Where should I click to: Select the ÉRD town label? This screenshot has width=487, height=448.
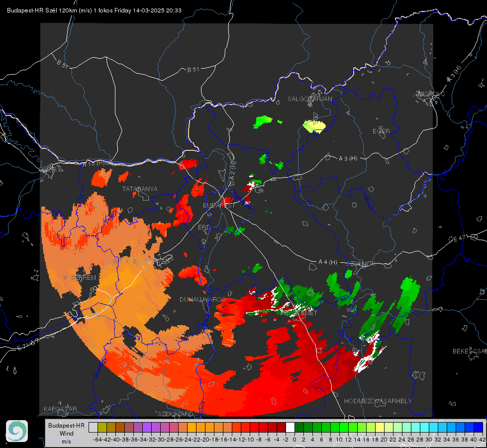pos(204,227)
